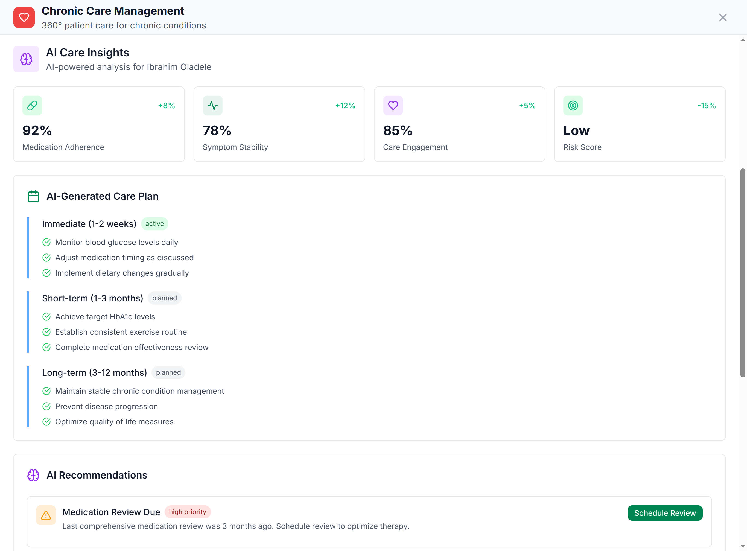Click the active badge on Immediate plan
The width and height of the screenshot is (747, 560).
pos(154,224)
